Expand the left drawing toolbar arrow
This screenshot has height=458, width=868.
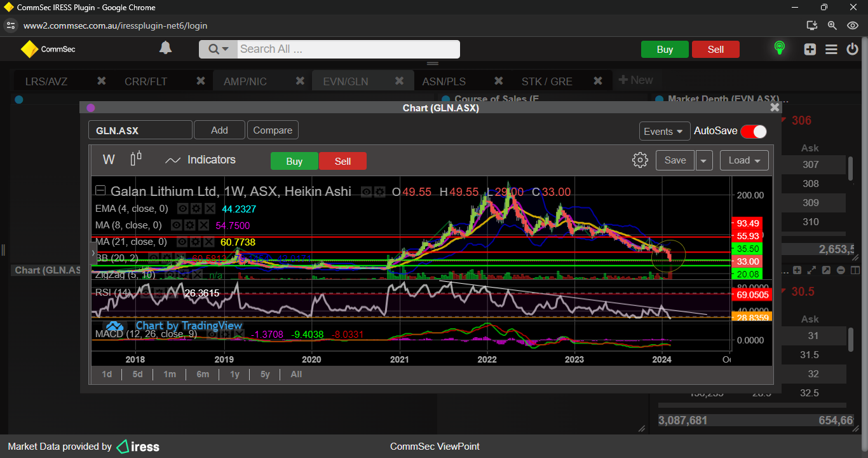94,253
